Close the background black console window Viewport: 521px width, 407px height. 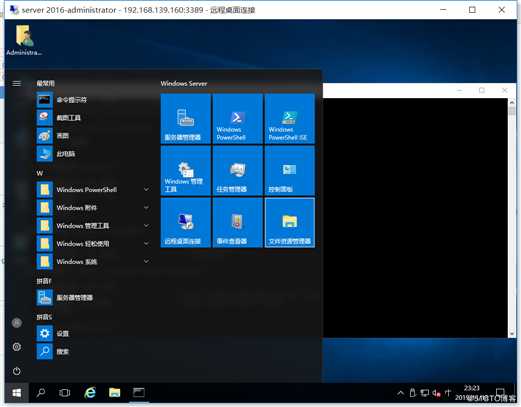pyautogui.click(x=505, y=90)
